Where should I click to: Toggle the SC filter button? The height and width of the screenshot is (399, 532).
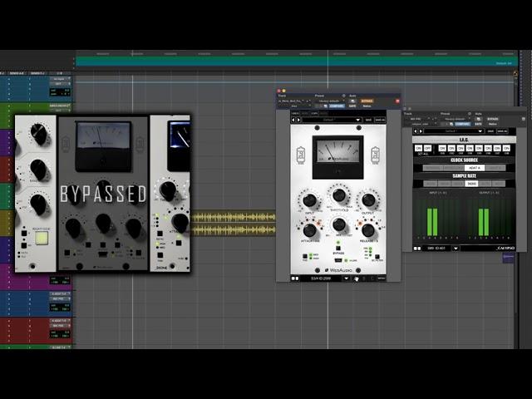click(377, 257)
